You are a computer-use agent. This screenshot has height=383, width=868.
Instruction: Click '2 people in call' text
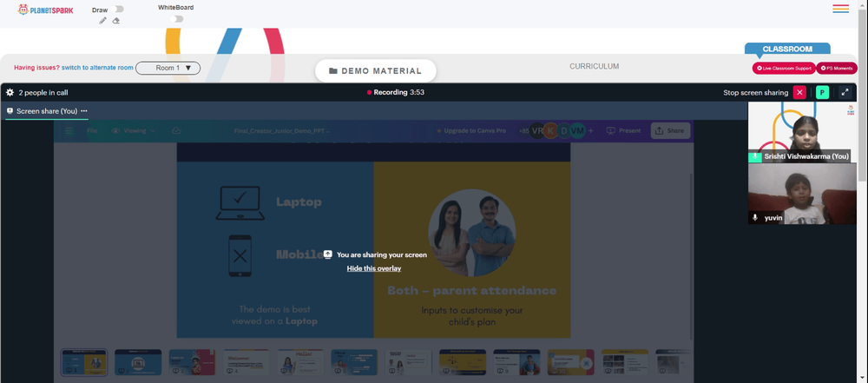[x=43, y=93]
